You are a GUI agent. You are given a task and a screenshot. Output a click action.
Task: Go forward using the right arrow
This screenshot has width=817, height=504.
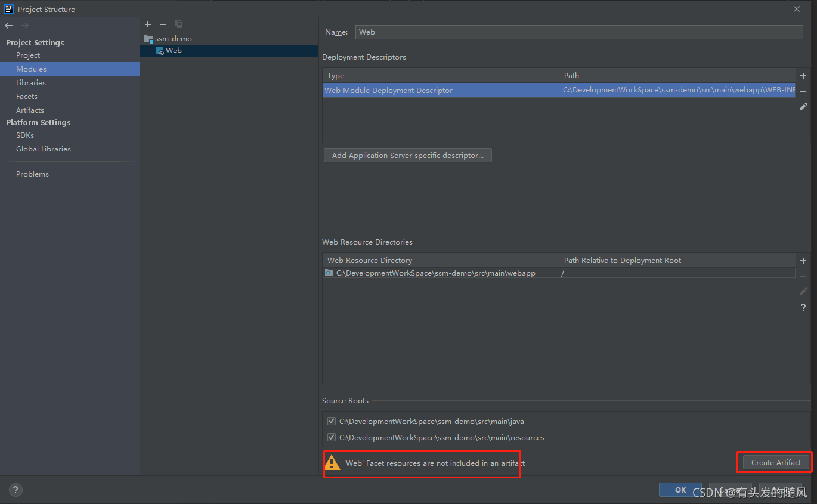point(24,26)
